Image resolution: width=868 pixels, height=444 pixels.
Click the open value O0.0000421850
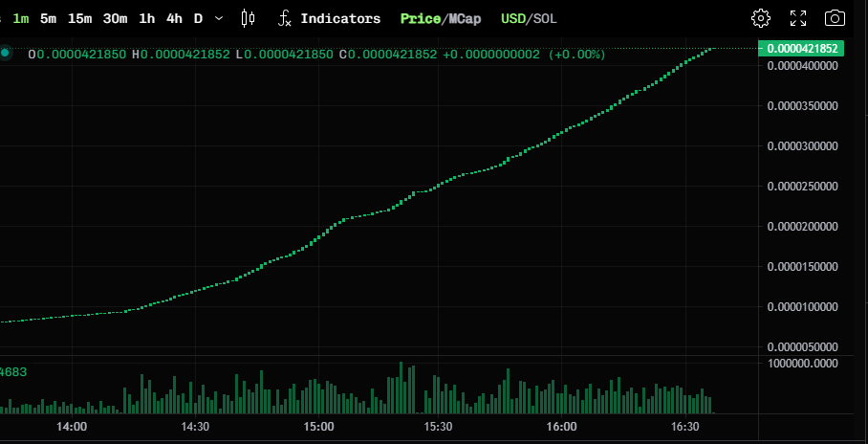pyautogui.click(x=76, y=55)
